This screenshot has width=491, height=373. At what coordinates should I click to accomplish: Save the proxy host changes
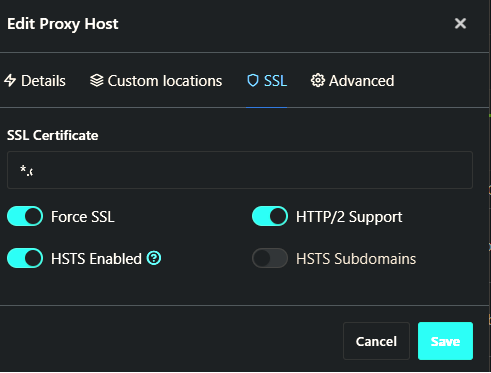click(x=445, y=341)
